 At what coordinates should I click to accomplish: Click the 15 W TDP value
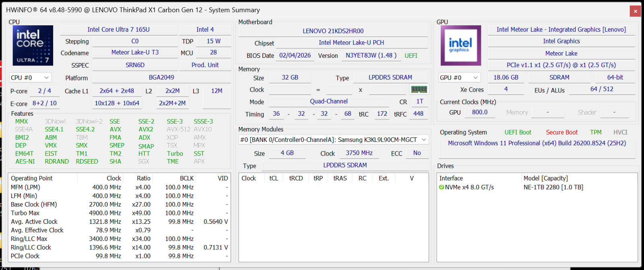coord(214,41)
